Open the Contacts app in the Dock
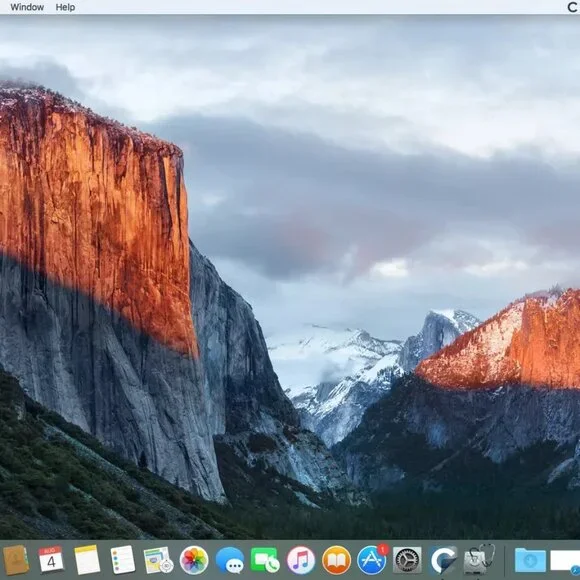This screenshot has height=580, width=580. coord(16,560)
